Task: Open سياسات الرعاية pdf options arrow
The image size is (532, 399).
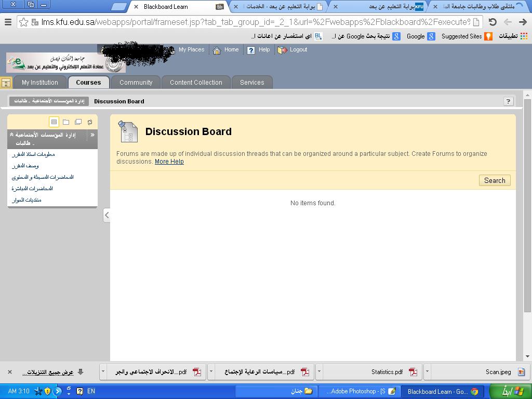Action: coord(211,372)
